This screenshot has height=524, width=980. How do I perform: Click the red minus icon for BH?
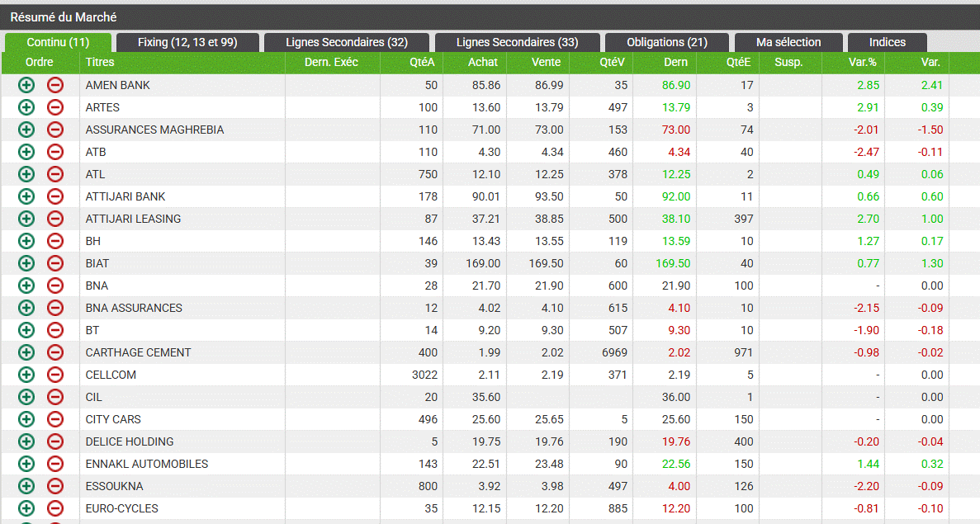coord(55,241)
